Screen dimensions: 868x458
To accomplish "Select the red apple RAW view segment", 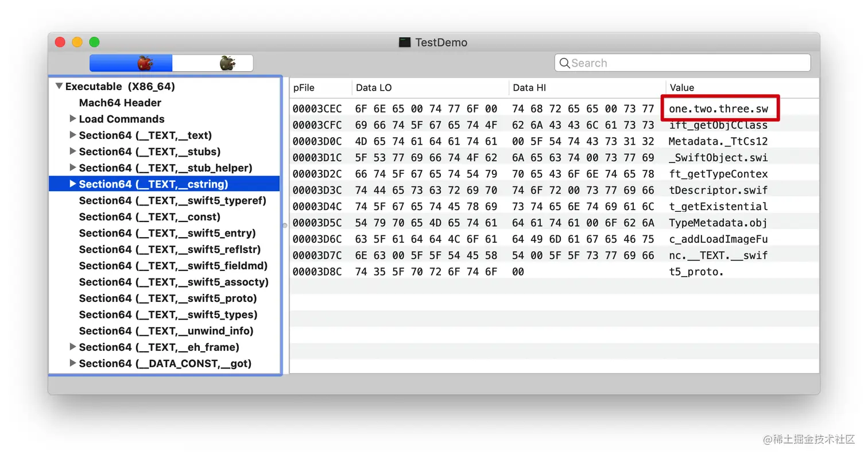I will pyautogui.click(x=131, y=63).
